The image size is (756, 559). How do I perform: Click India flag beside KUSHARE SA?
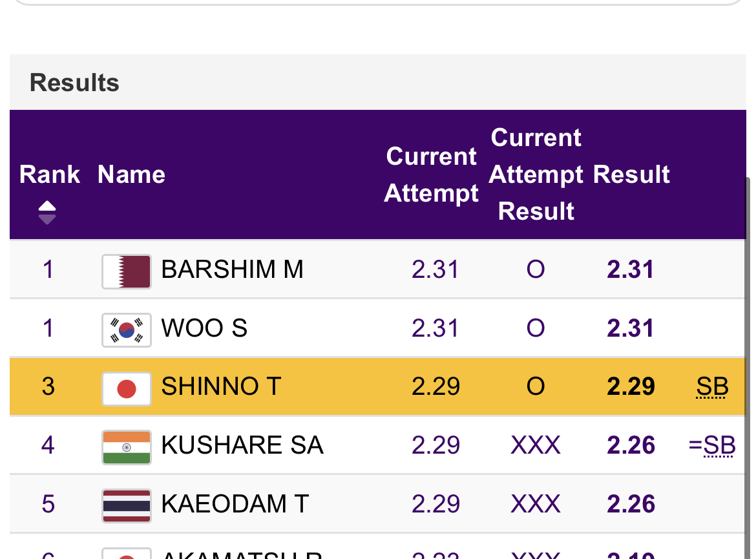coord(127,447)
